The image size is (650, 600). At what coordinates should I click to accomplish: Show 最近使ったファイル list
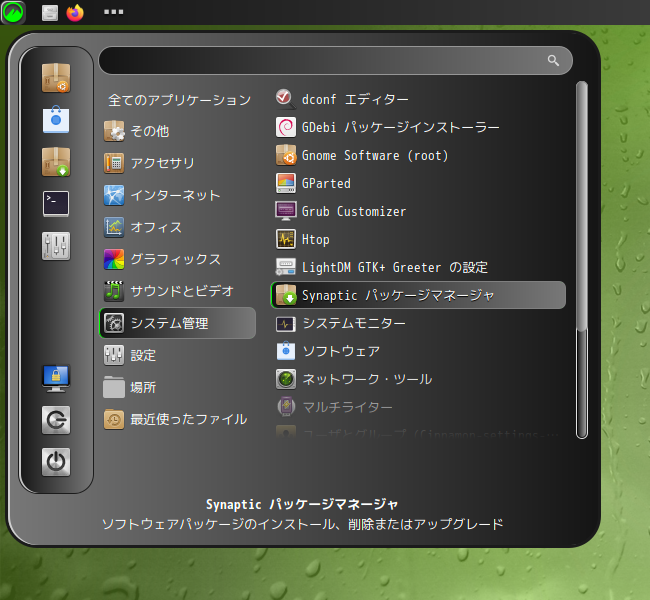coord(177,419)
